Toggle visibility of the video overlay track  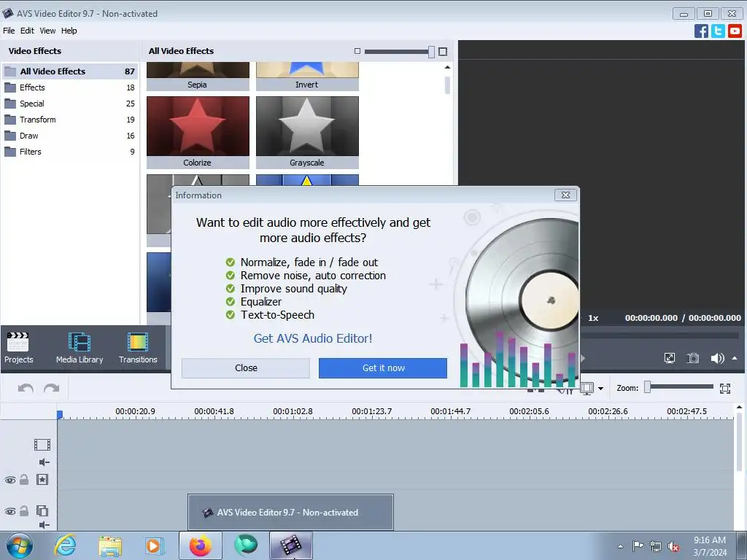click(10, 511)
